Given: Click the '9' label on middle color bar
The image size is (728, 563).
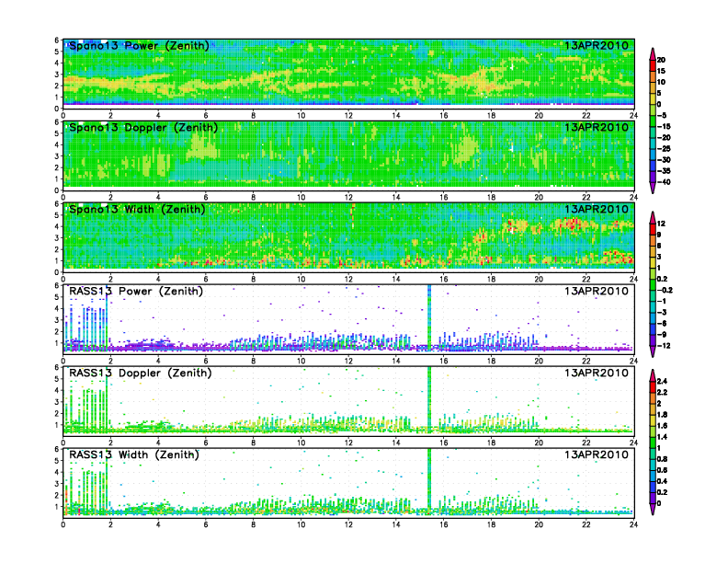Looking at the screenshot, I should 659,235.
